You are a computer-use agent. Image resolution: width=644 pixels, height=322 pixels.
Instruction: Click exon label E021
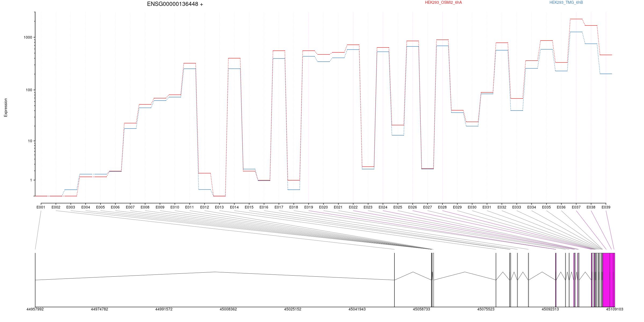pyautogui.click(x=338, y=207)
